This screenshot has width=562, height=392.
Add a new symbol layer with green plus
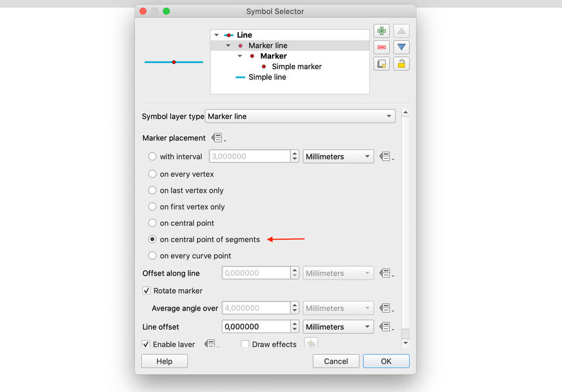pyautogui.click(x=381, y=30)
